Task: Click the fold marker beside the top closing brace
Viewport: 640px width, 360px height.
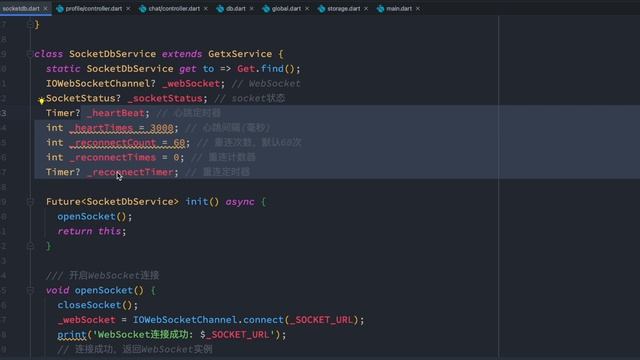Action: coord(30,24)
